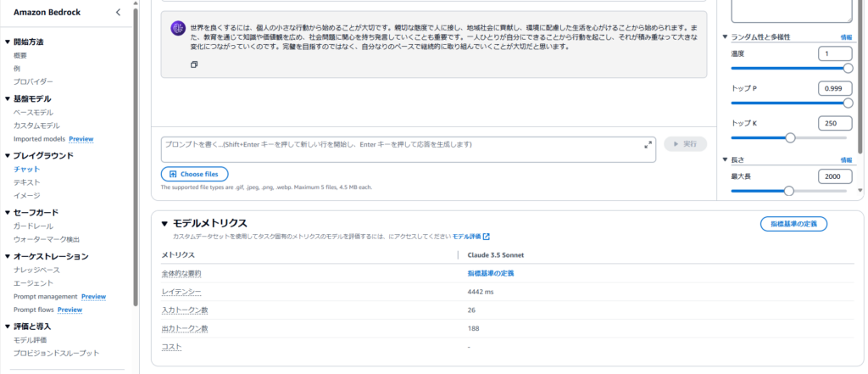
Task: Collapse the 長さ settings section
Action: (x=725, y=159)
